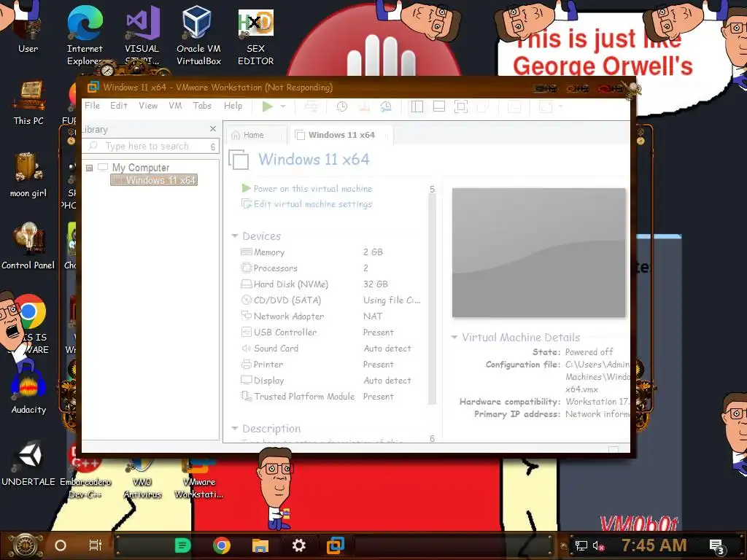Open Settings gear on the taskbar
The width and height of the screenshot is (747, 560).
tap(298, 545)
